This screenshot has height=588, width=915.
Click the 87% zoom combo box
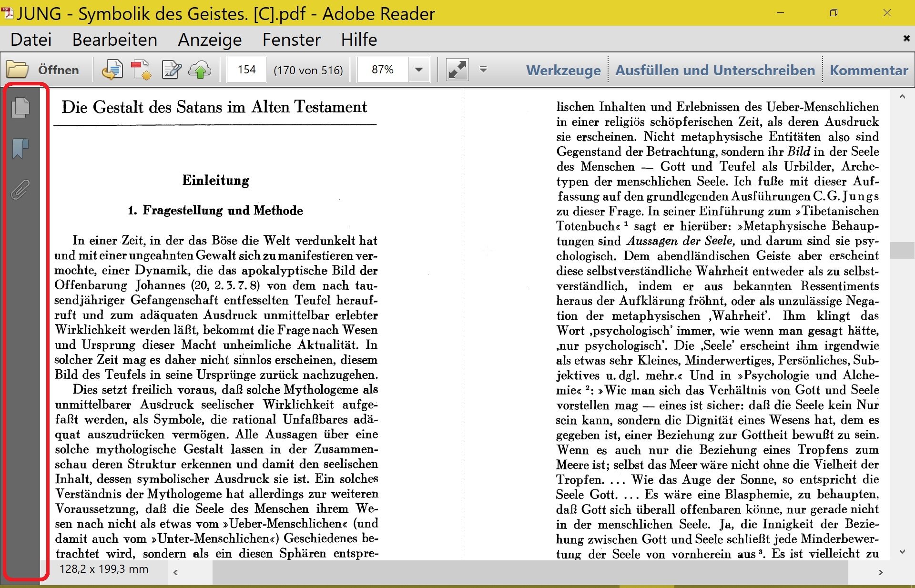coord(383,70)
